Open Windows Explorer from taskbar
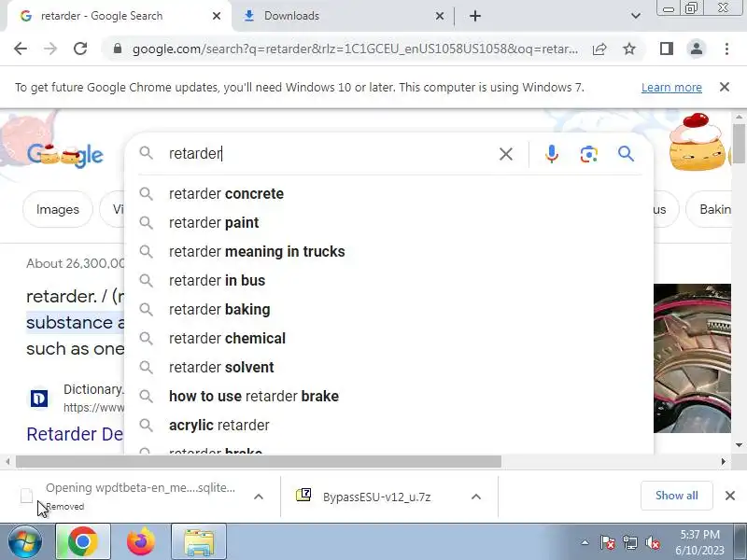The image size is (747, 560). click(x=199, y=542)
